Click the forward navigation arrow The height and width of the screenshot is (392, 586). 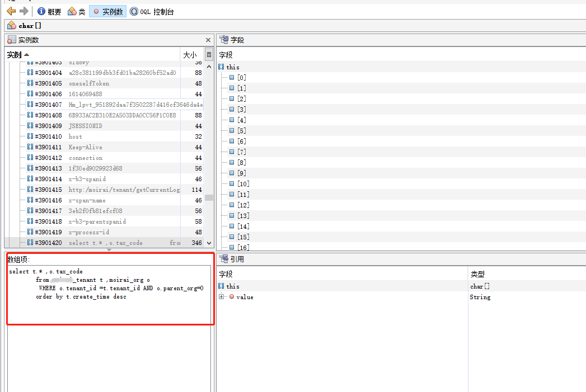coord(24,11)
